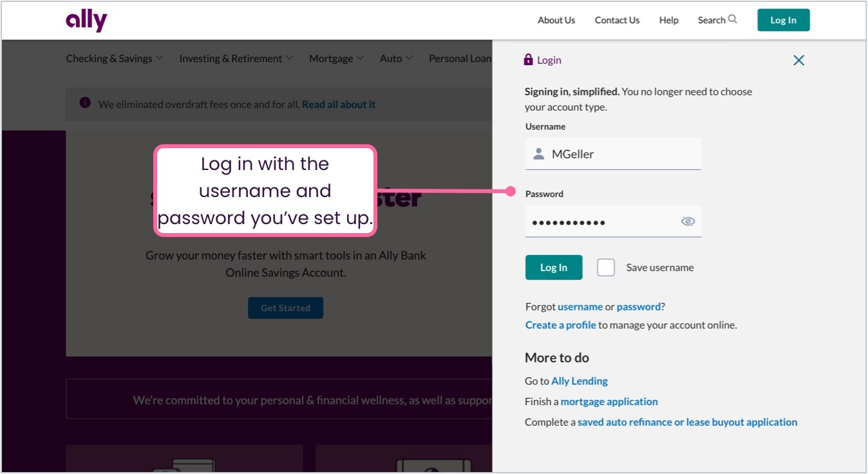Screen dimensions: 868x474
Task: Click the purple lock icon beside Login
Action: tap(529, 59)
